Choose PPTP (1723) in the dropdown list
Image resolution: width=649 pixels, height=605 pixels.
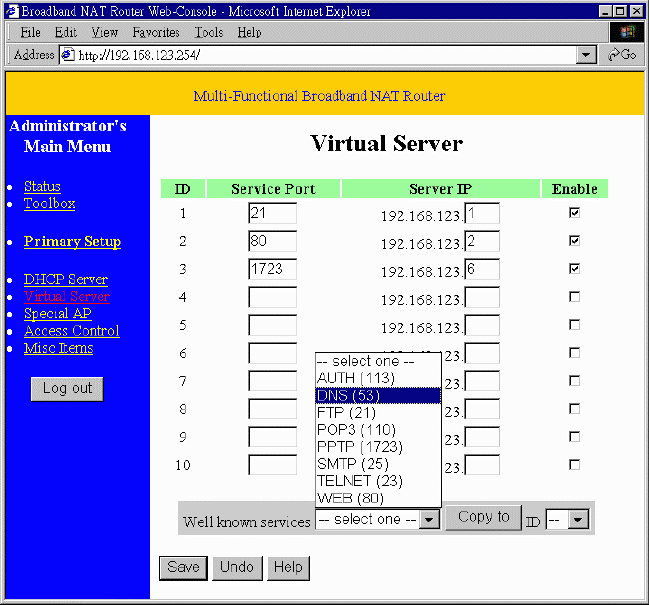377,447
